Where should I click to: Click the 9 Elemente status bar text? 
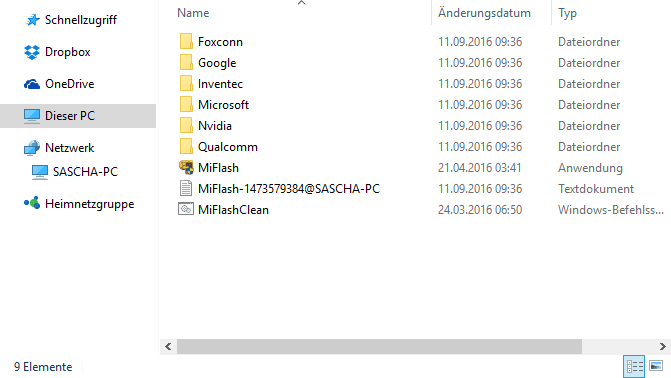coord(43,367)
